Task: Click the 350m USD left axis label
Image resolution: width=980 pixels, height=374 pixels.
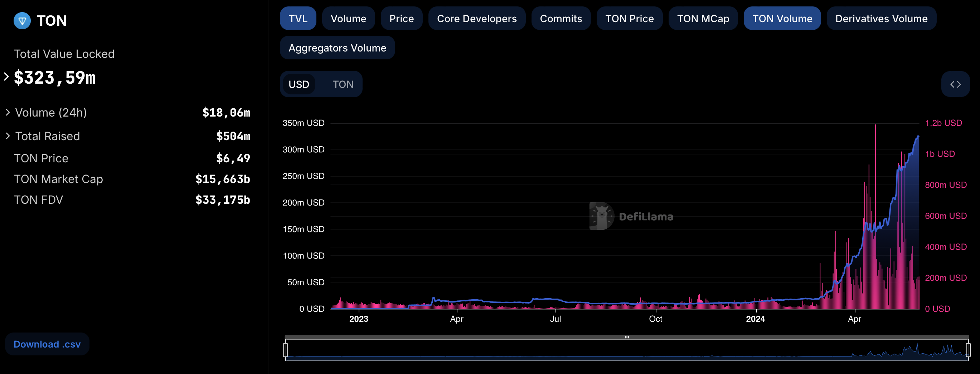Action: click(303, 123)
